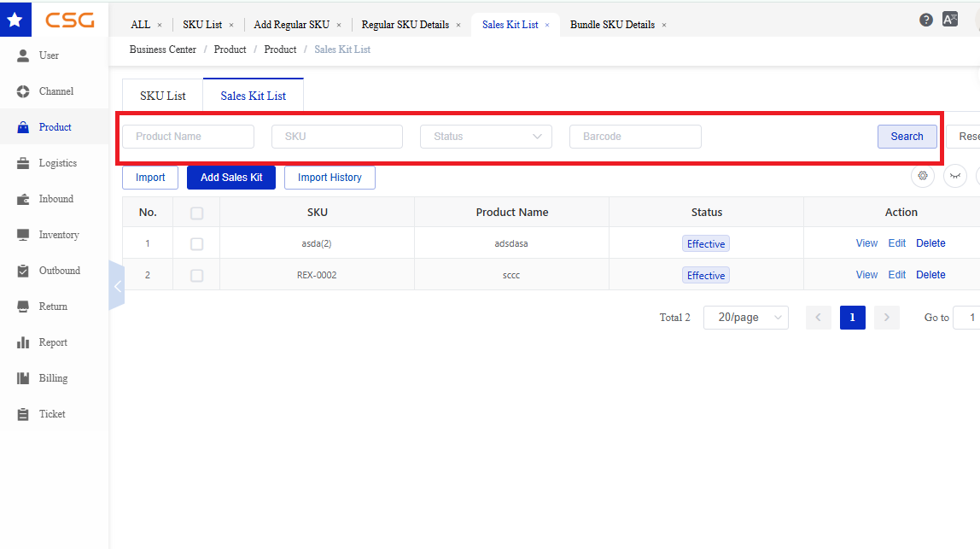Image resolution: width=980 pixels, height=549 pixels.
Task: Switch to Bundle SKU Details tab
Action: [x=613, y=25]
